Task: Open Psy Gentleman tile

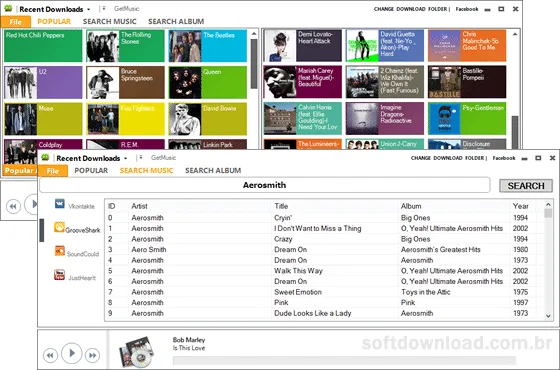Action: tap(467, 119)
